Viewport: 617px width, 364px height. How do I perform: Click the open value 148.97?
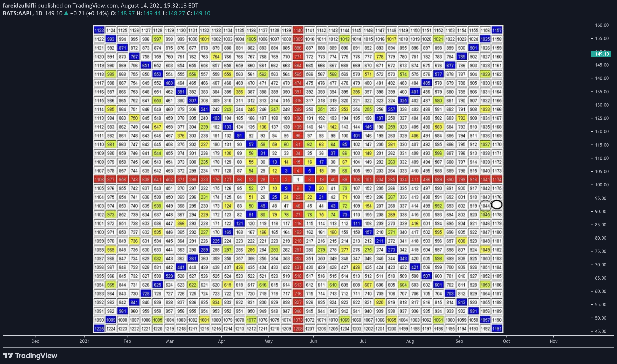click(126, 13)
